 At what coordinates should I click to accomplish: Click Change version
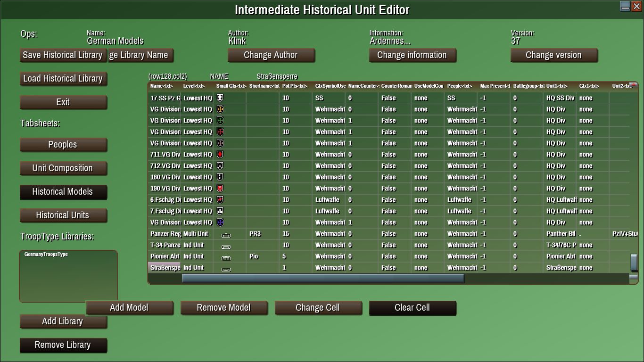coord(554,55)
